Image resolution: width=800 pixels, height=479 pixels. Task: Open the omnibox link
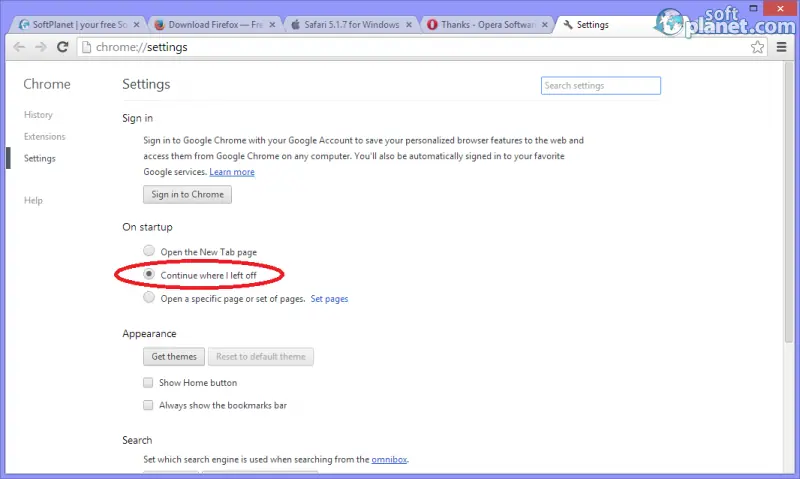click(389, 460)
